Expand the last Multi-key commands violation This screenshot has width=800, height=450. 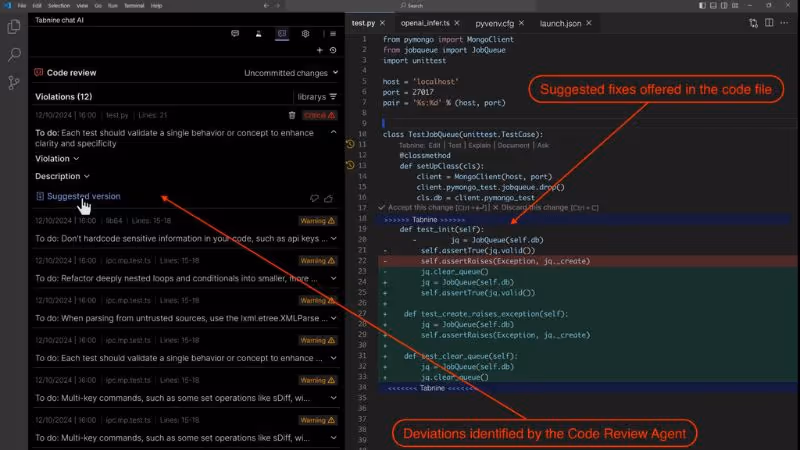click(333, 437)
